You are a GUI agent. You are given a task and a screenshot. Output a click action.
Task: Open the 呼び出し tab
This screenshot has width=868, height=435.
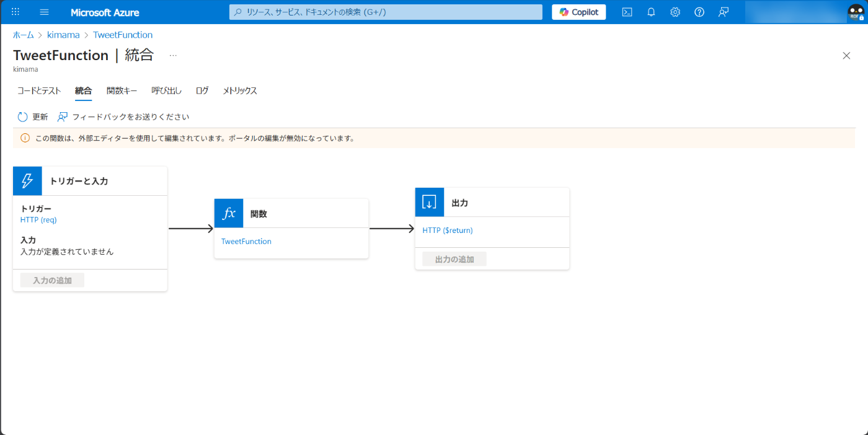click(167, 90)
